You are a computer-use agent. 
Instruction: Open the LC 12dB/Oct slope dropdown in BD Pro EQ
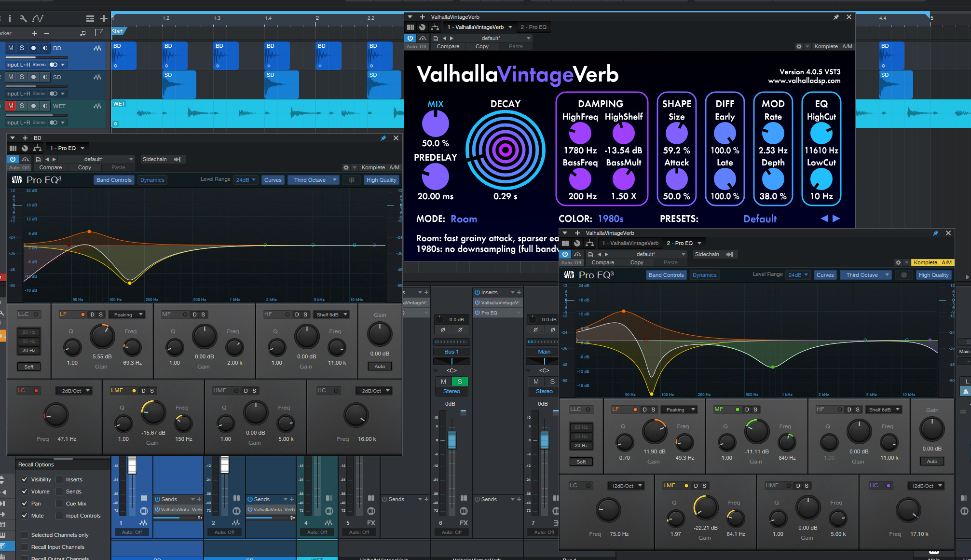pyautogui.click(x=74, y=391)
